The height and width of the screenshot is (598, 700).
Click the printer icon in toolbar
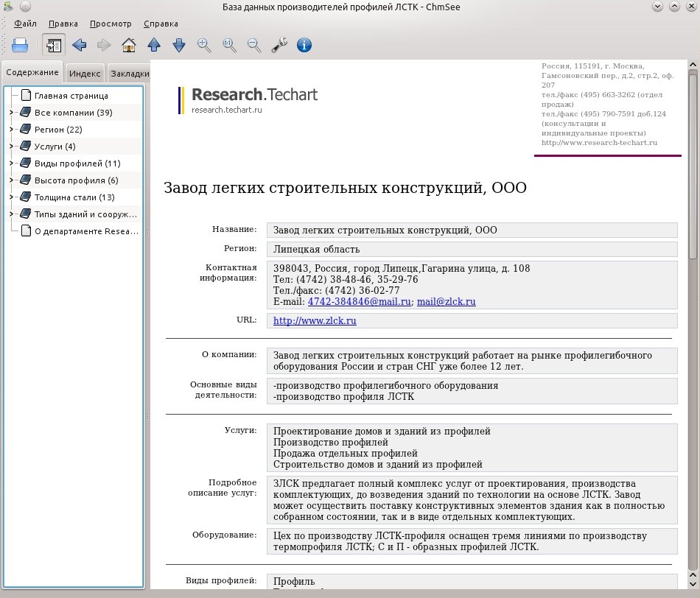(x=20, y=45)
